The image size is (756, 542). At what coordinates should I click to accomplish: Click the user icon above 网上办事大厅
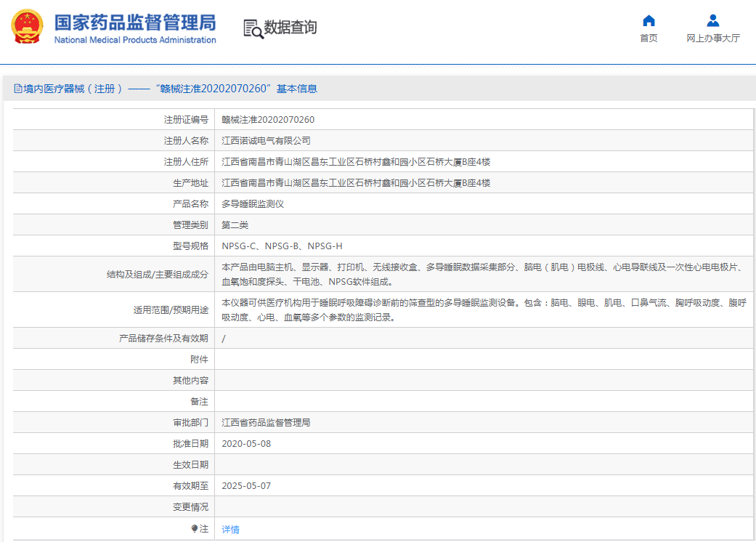[x=712, y=20]
